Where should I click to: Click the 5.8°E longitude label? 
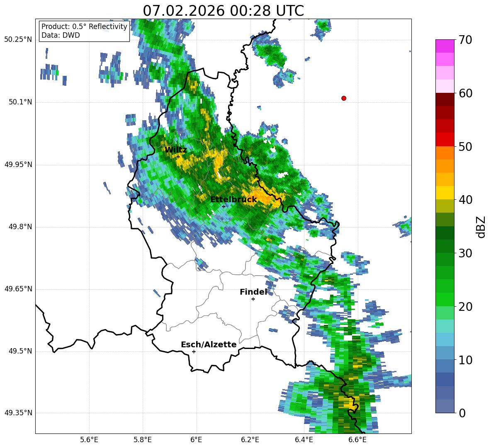[143, 440]
